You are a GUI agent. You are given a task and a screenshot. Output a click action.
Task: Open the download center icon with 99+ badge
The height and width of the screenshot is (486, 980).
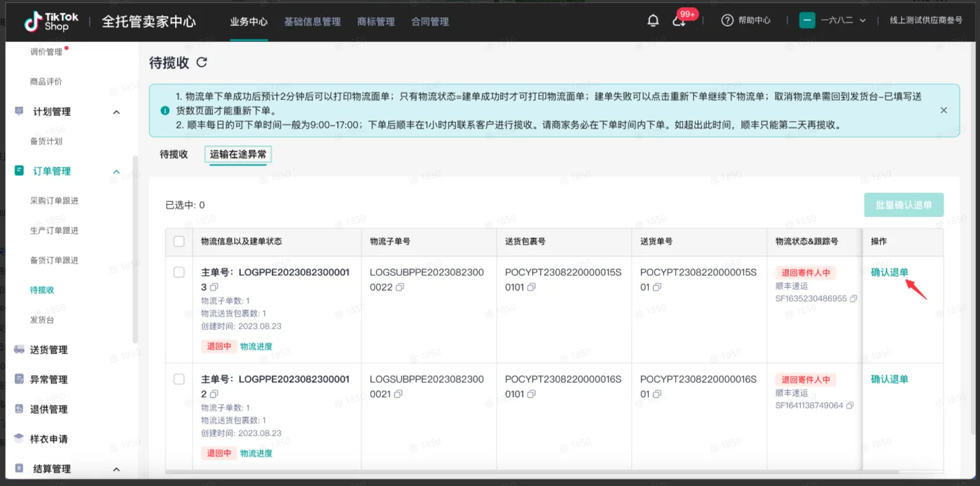click(x=679, y=21)
